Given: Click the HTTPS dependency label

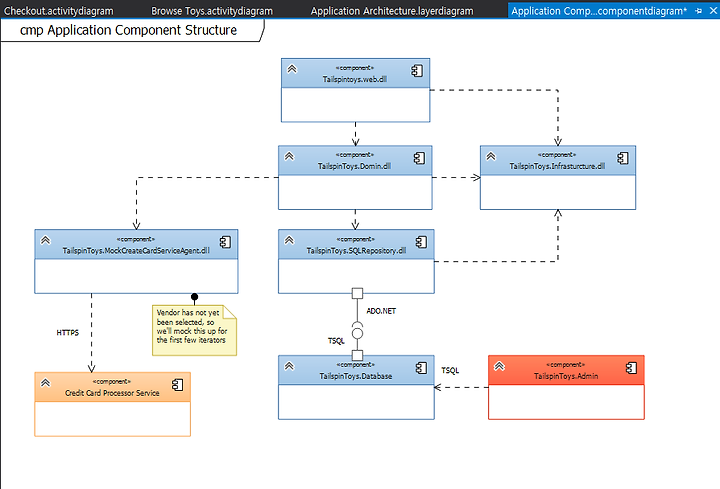Looking at the screenshot, I should pos(68,332).
